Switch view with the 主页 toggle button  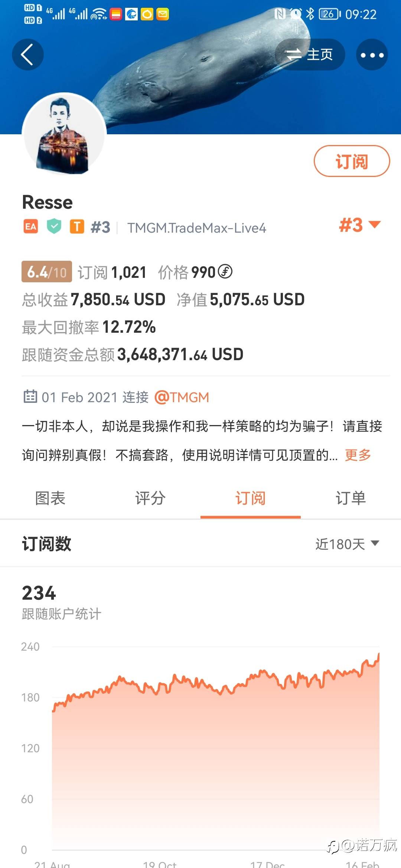click(310, 55)
